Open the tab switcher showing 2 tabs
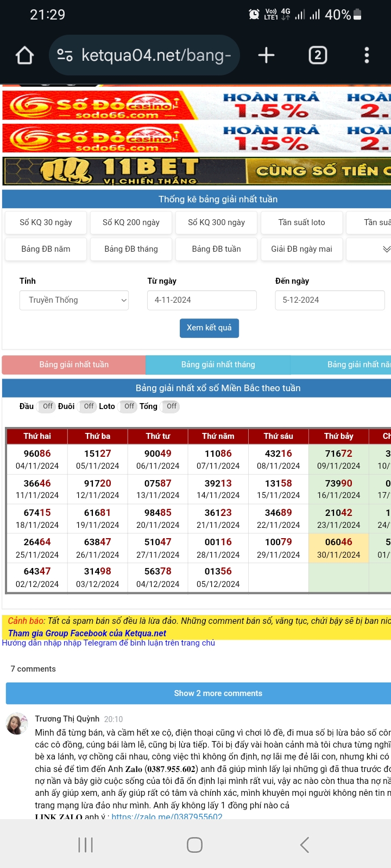Screen dimensions: 391x868 point(318,55)
